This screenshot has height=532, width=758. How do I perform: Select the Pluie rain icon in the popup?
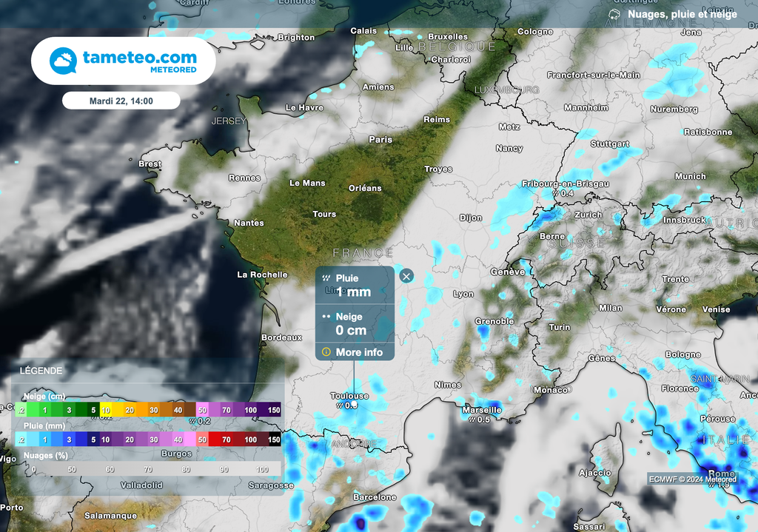click(x=326, y=278)
